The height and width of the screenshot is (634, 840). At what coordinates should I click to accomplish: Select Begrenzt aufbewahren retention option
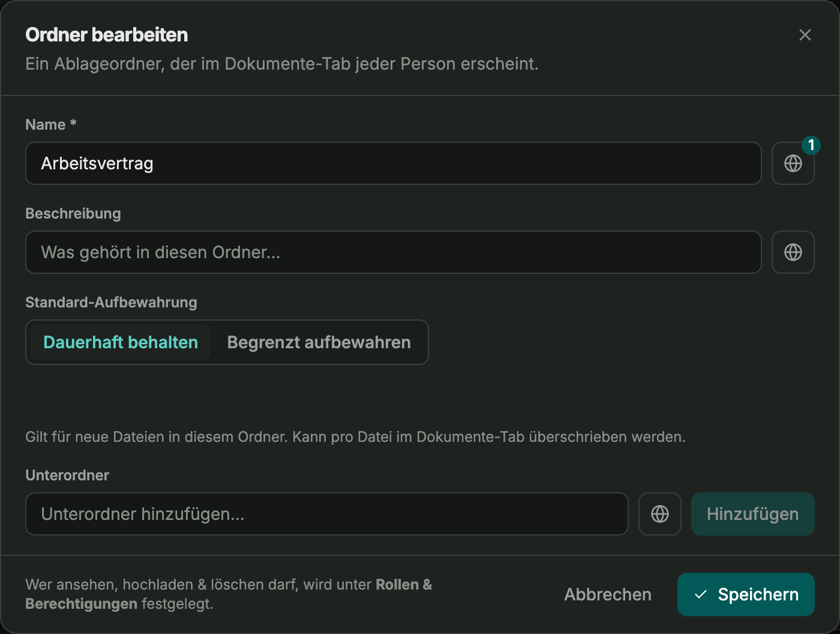[x=319, y=342]
